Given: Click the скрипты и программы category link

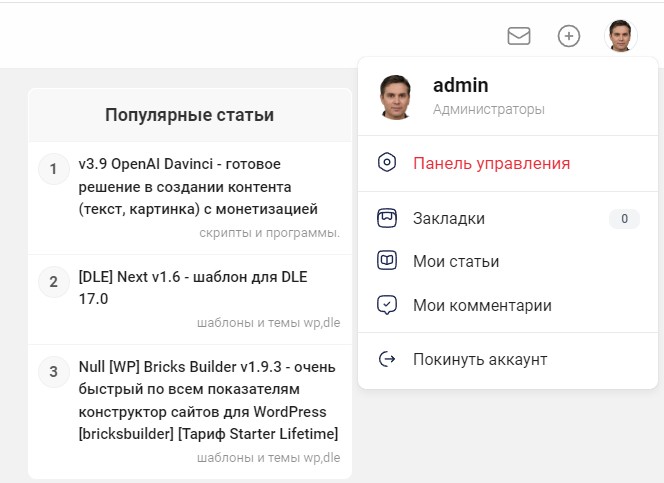Looking at the screenshot, I should [269, 233].
